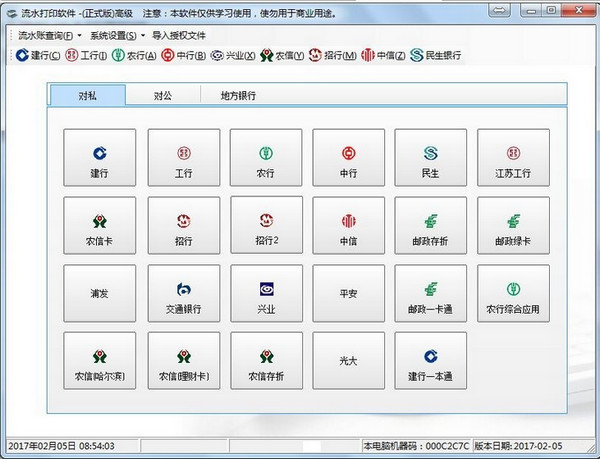Select the 建行 bank tile

tap(99, 158)
